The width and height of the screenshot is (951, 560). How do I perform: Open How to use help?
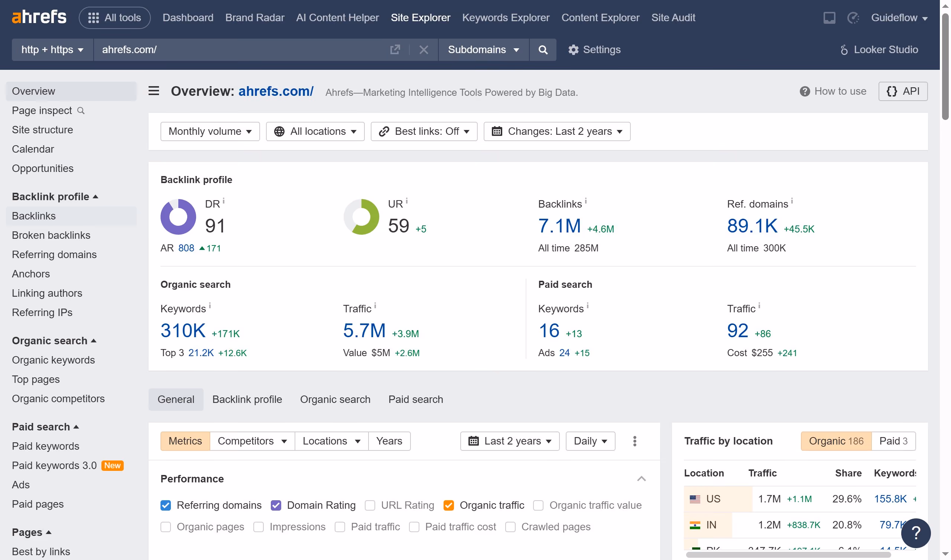click(833, 91)
